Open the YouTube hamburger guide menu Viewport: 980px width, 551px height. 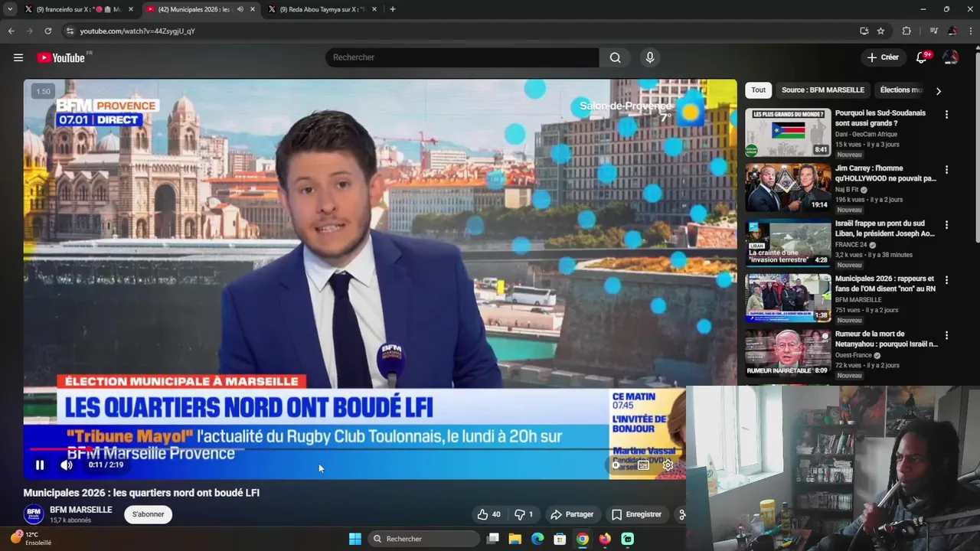point(18,57)
